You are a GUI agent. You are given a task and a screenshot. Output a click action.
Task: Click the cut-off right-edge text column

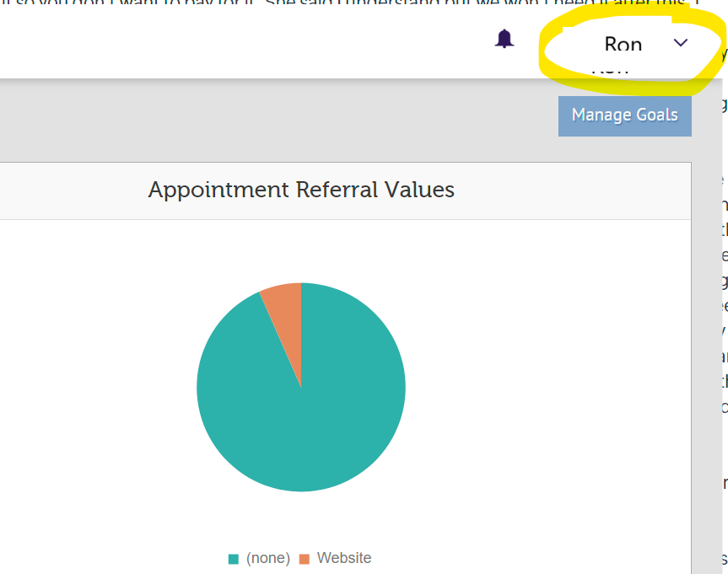723,253
